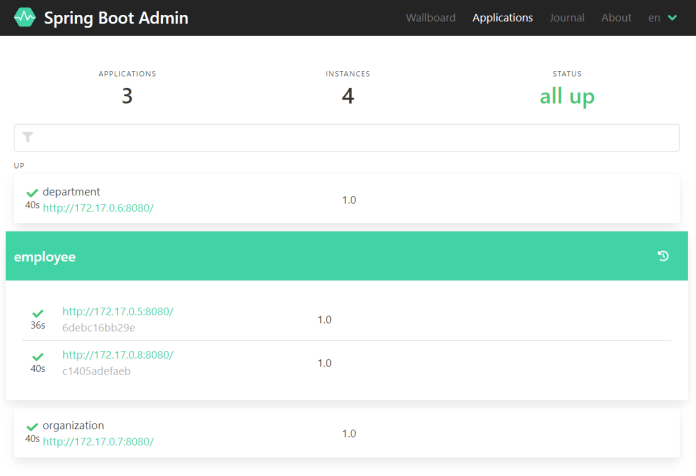Click the department green checkmark status icon
The width and height of the screenshot is (696, 476).
[x=32, y=193]
